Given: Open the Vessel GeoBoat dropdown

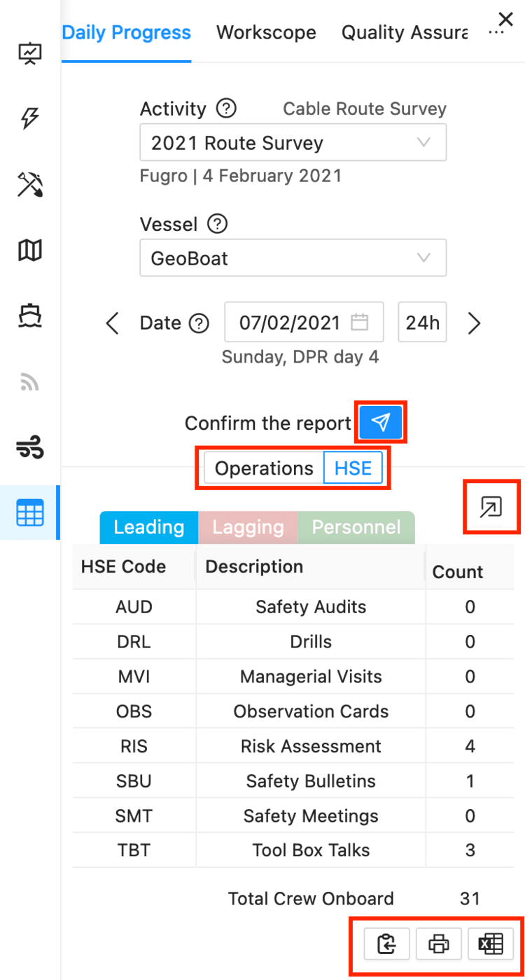Looking at the screenshot, I should click(x=293, y=258).
